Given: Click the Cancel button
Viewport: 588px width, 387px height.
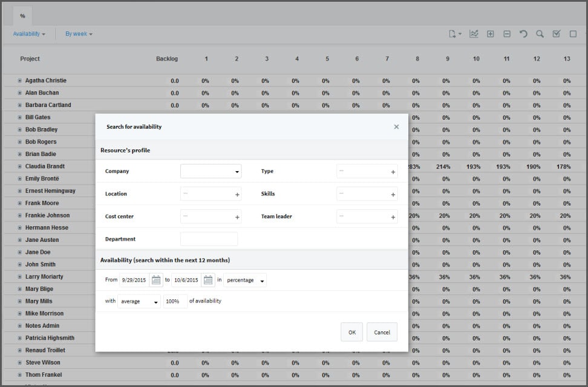Looking at the screenshot, I should coord(382,332).
